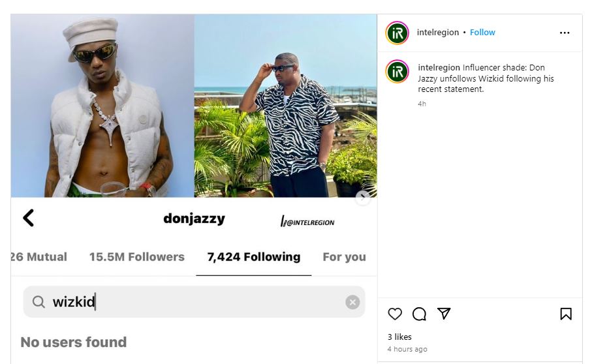Open the intelregion username in the caption
The image size is (592, 364).
(439, 68)
